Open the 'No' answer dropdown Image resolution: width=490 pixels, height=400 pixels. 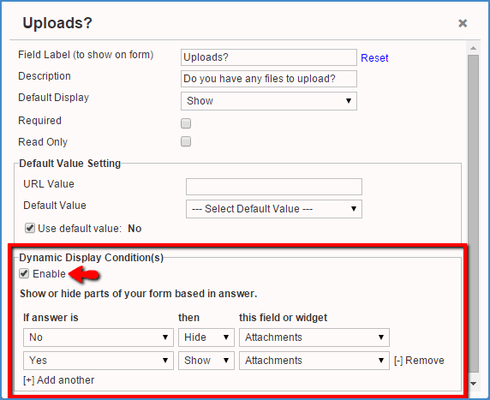click(98, 337)
